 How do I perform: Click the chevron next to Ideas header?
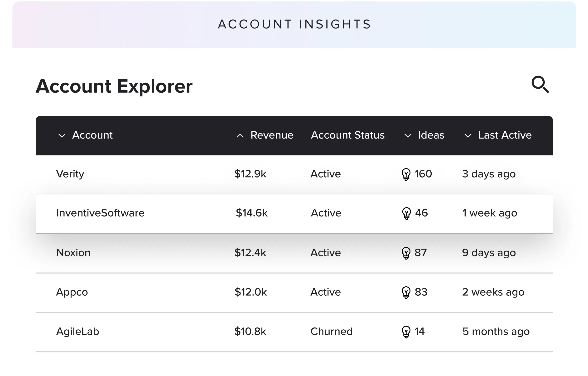408,135
